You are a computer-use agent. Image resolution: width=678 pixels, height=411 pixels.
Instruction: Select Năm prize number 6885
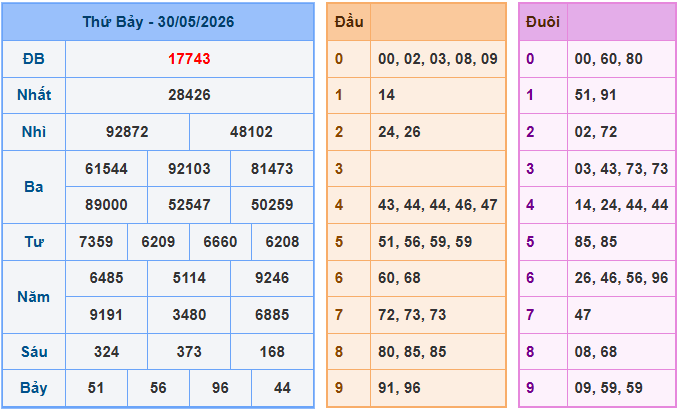(272, 315)
